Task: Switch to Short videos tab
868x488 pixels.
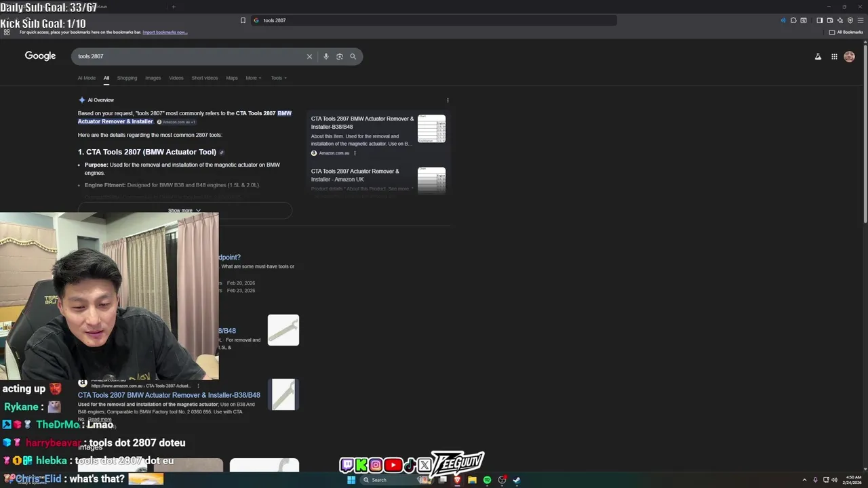Action: 205,78
